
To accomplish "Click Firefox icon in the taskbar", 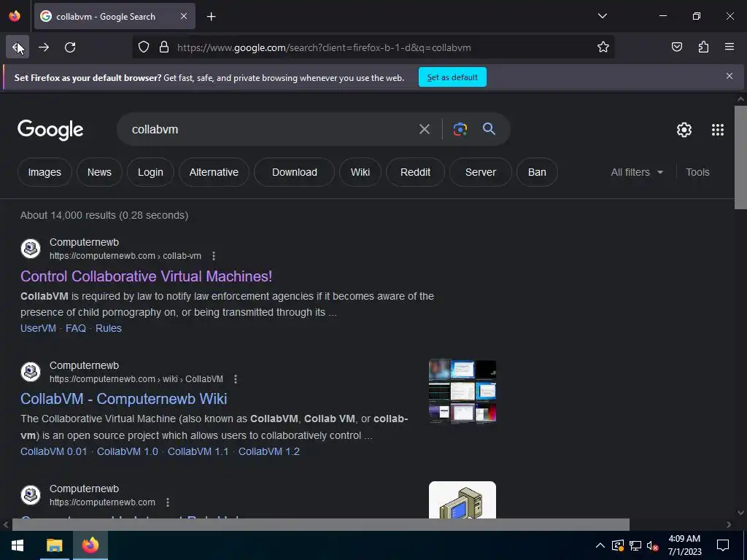I will [x=90, y=545].
